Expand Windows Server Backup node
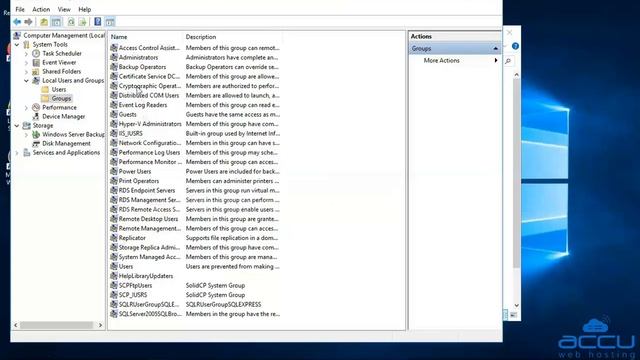Viewport: 640px width, 360px height. [x=26, y=134]
